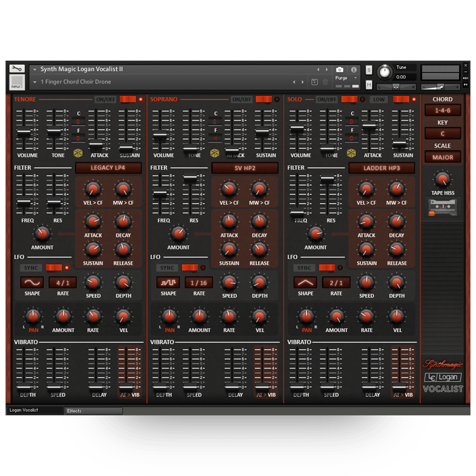Toggle the Solo LFO SYNC switch
476x476 pixels.
click(x=327, y=268)
